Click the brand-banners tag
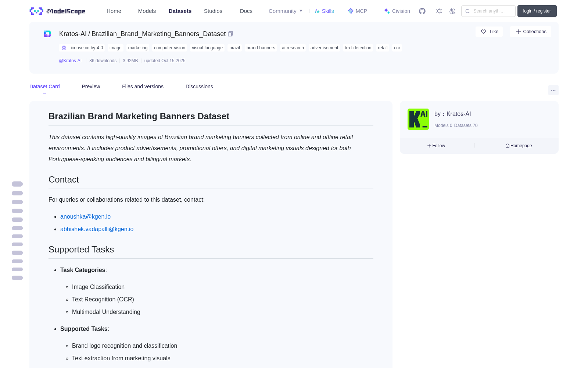This screenshot has height=368, width=588. tap(261, 48)
